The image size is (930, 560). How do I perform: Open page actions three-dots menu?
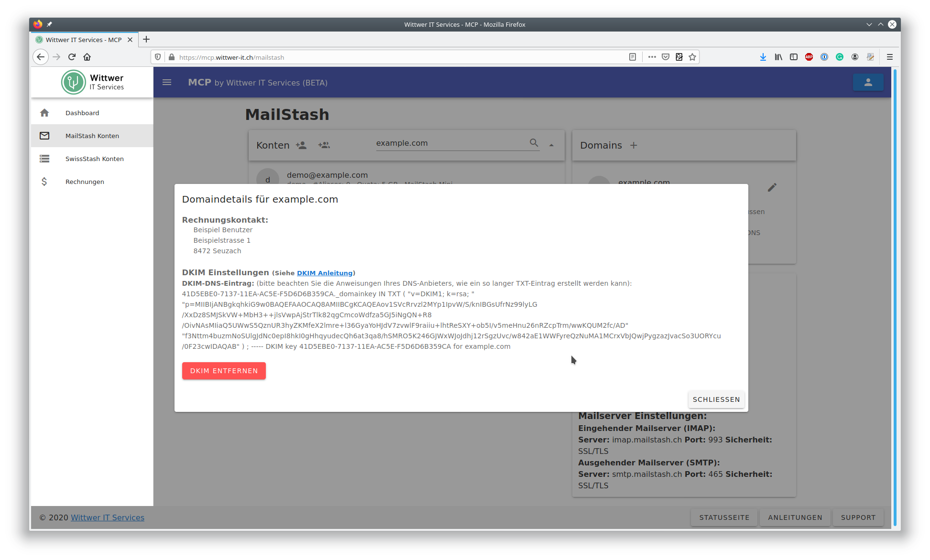(652, 57)
